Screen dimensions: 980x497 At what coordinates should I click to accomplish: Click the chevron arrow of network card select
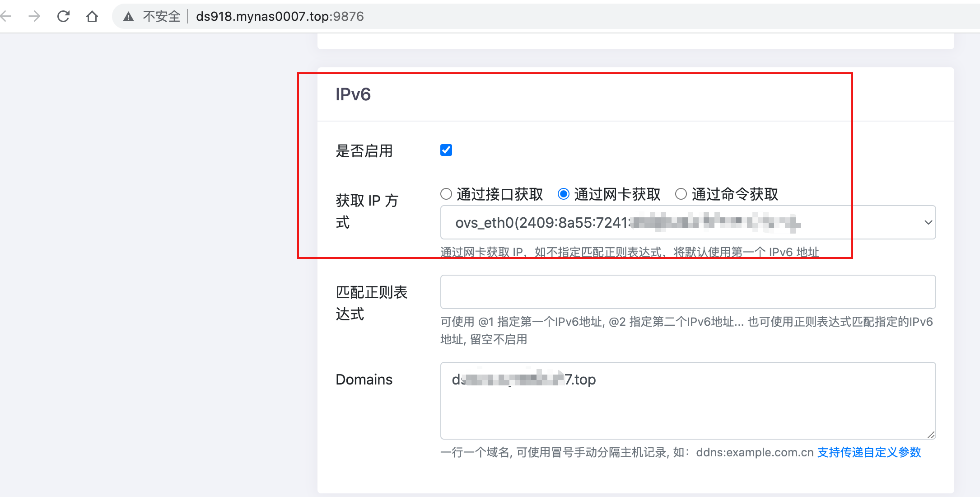pos(928,222)
